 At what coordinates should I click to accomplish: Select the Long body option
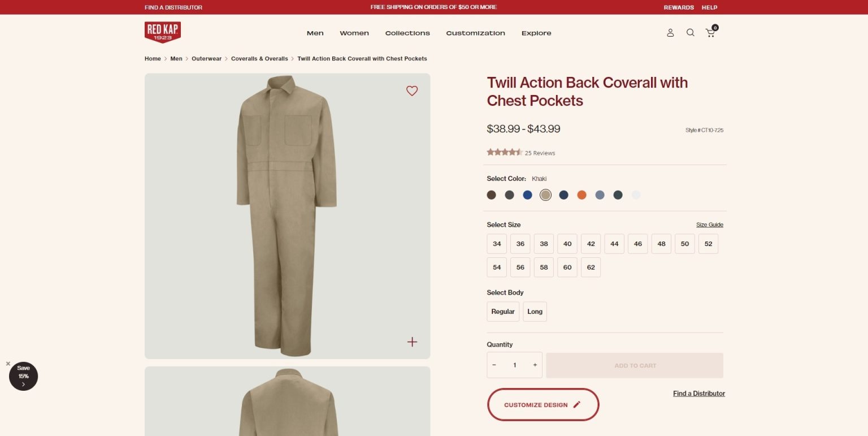[x=535, y=311]
